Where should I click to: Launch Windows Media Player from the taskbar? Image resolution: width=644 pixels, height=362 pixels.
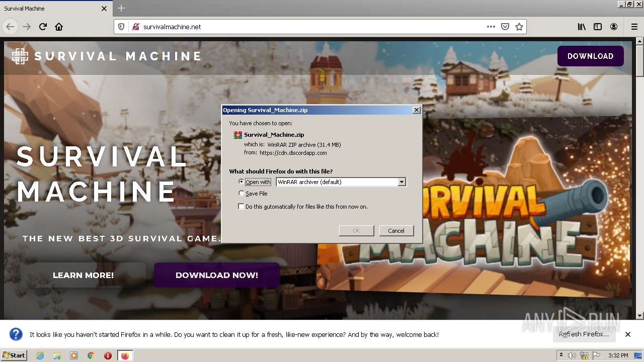[74, 355]
